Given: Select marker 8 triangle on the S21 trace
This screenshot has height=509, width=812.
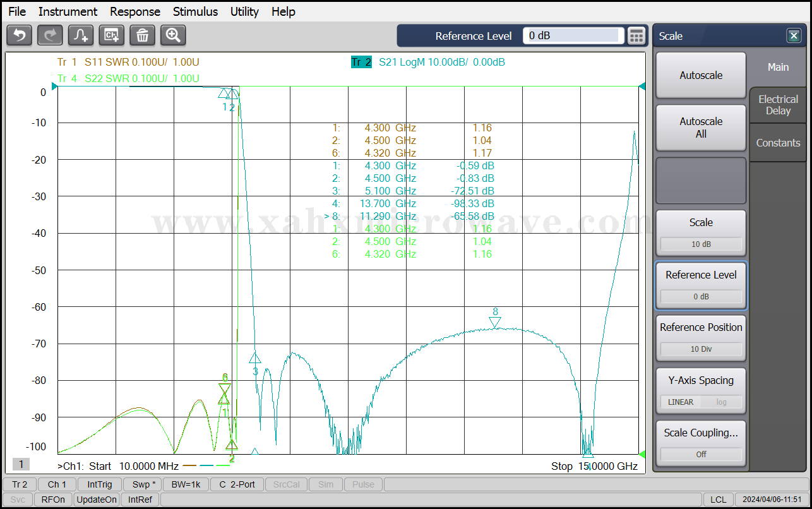Looking at the screenshot, I should click(x=495, y=323).
